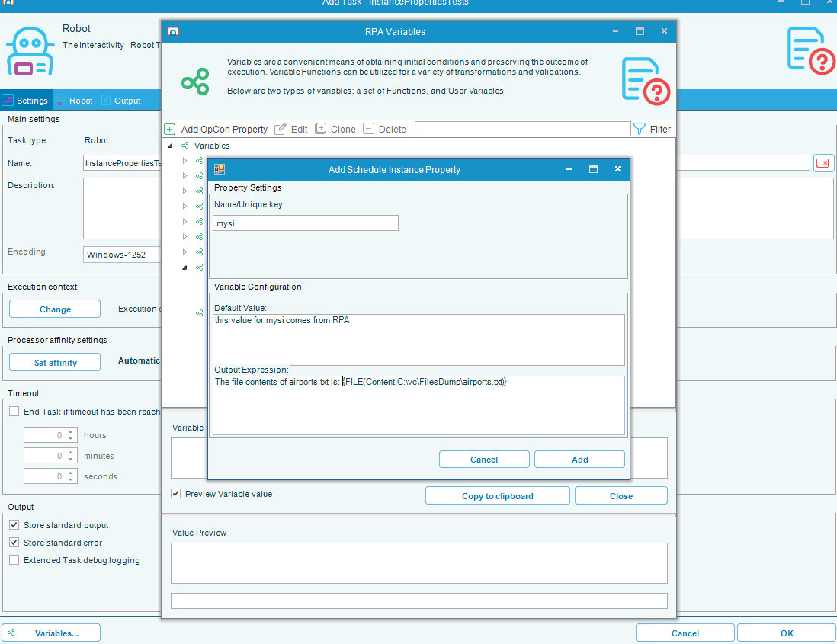This screenshot has width=837, height=644.
Task: Enable End Task if timeout has been reached
Action: tap(14, 412)
